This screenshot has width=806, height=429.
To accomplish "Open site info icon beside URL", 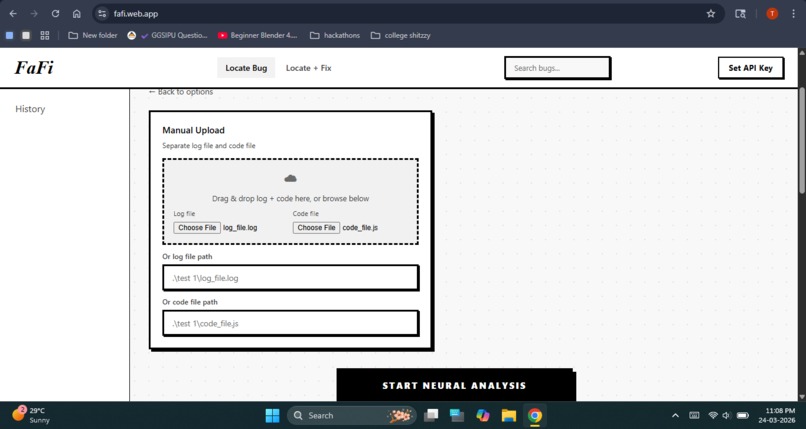I will coord(102,14).
